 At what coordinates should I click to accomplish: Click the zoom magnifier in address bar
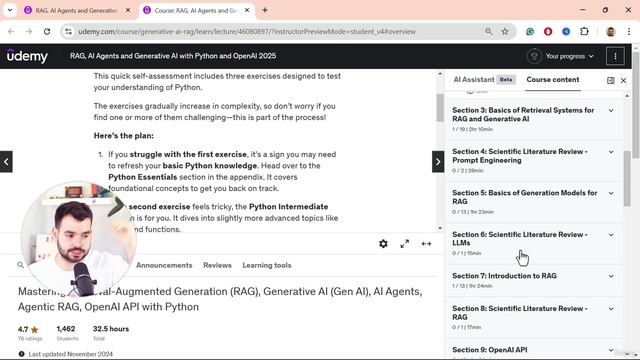[x=488, y=31]
